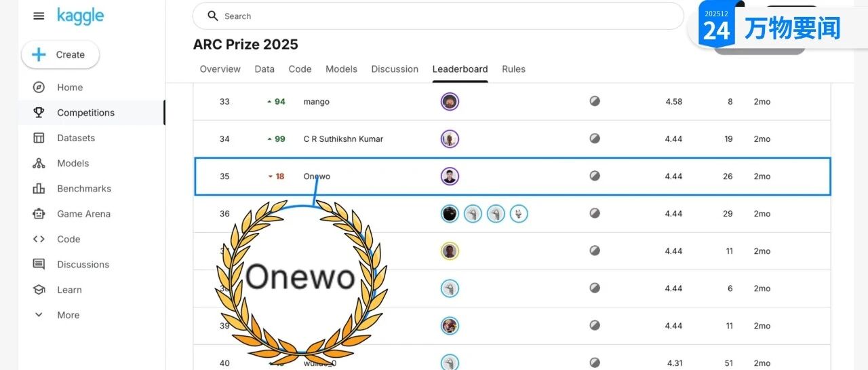Open the Code sidebar section
The height and width of the screenshot is (370, 868).
tap(68, 239)
